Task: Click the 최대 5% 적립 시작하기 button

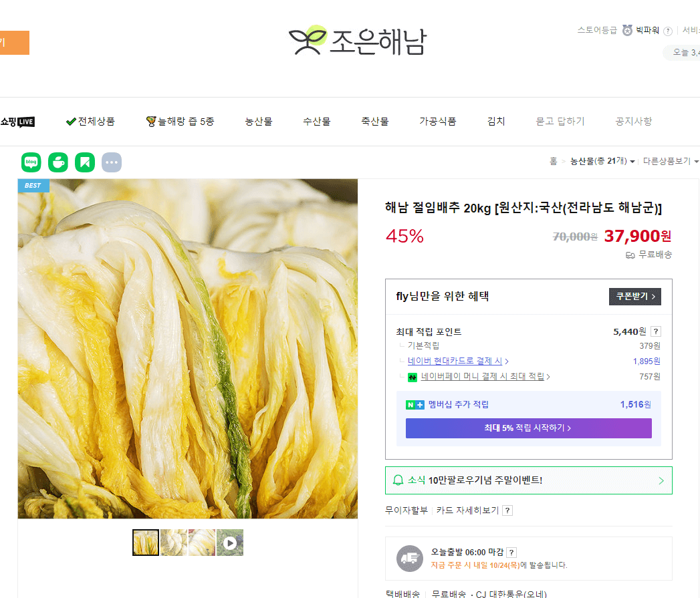Action: coord(529,428)
